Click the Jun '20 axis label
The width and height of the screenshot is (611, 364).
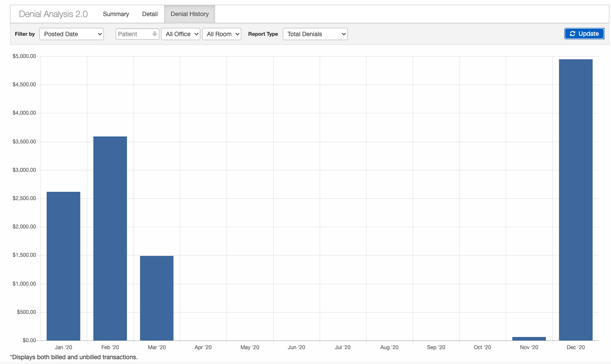click(x=296, y=347)
